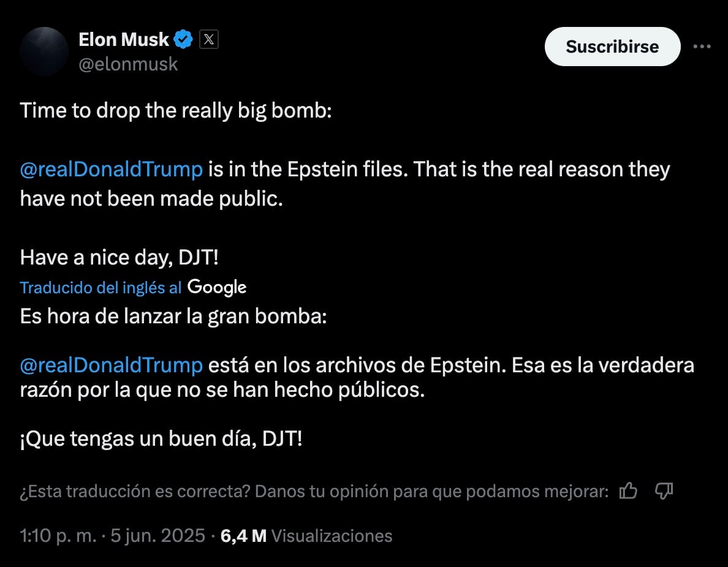Click the "Have a nice day, DJT!" line
The width and height of the screenshot is (728, 567).
119,258
